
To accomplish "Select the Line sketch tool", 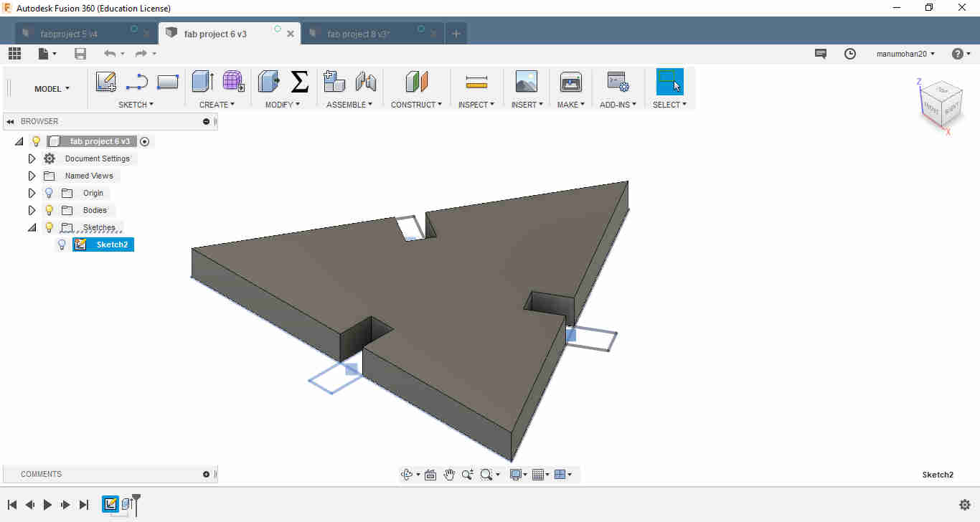I will (136, 82).
